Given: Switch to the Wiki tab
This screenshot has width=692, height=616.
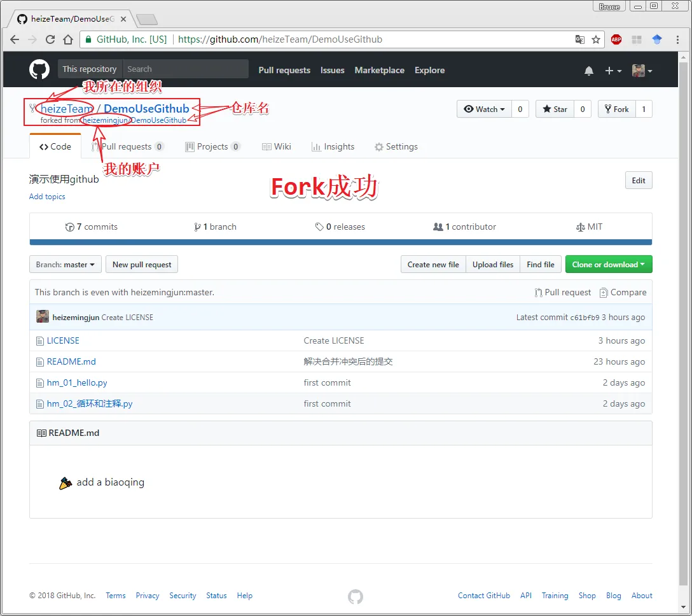Looking at the screenshot, I should pyautogui.click(x=276, y=146).
